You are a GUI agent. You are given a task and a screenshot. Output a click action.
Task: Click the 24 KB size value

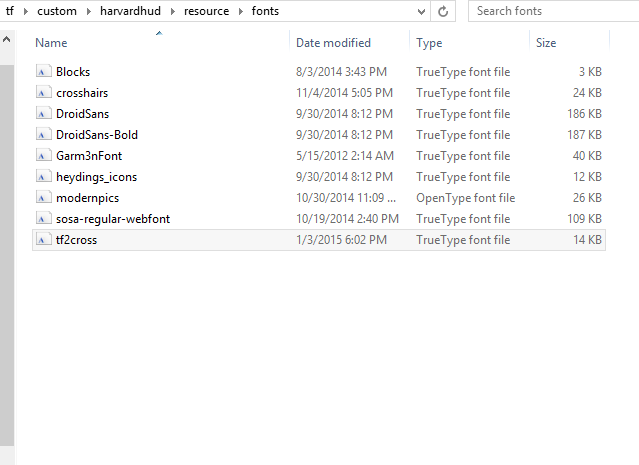tap(587, 93)
